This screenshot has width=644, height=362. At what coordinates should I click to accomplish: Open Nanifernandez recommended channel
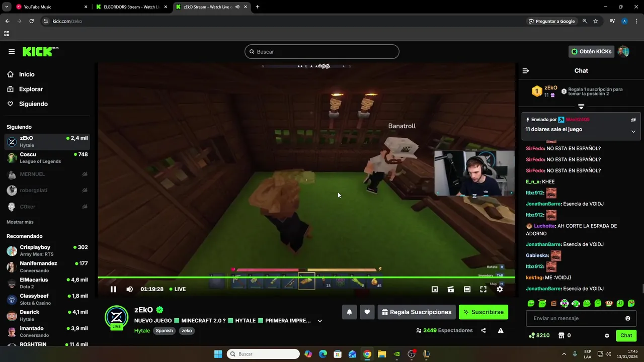point(47,266)
